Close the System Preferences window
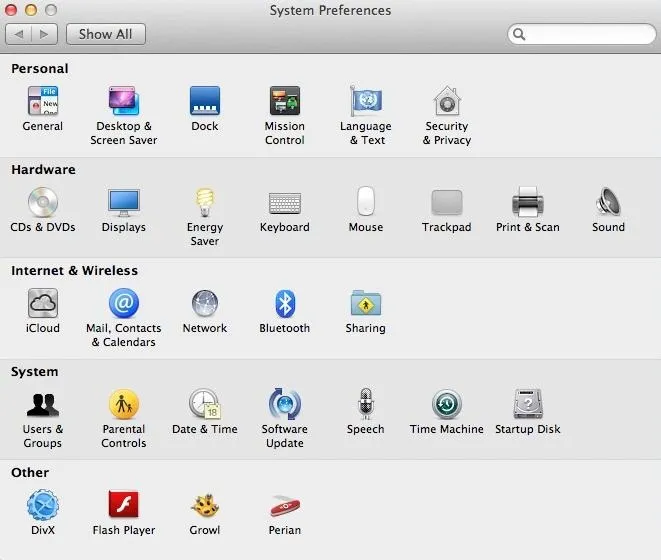 point(11,10)
